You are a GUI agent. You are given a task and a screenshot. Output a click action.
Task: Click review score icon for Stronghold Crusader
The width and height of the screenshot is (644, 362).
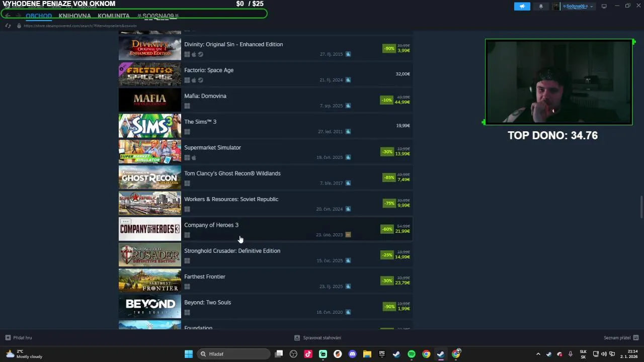tap(348, 260)
